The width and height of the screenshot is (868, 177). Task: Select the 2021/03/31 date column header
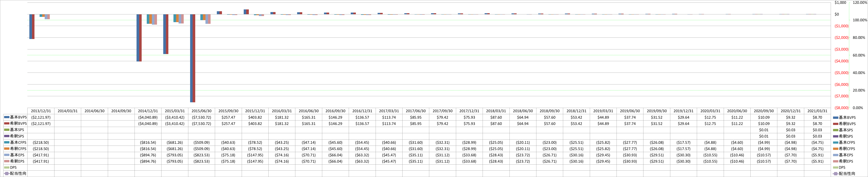point(817,111)
